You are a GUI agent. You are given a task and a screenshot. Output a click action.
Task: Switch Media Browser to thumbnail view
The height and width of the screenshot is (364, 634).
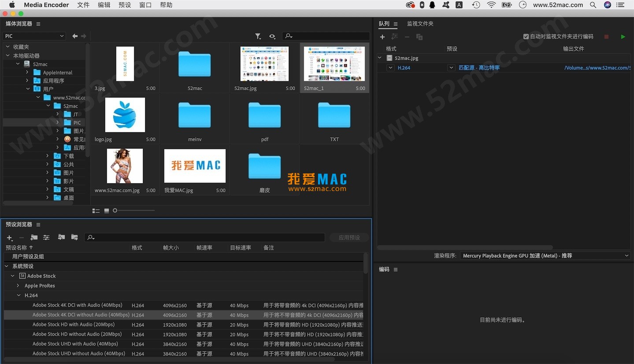(x=107, y=211)
